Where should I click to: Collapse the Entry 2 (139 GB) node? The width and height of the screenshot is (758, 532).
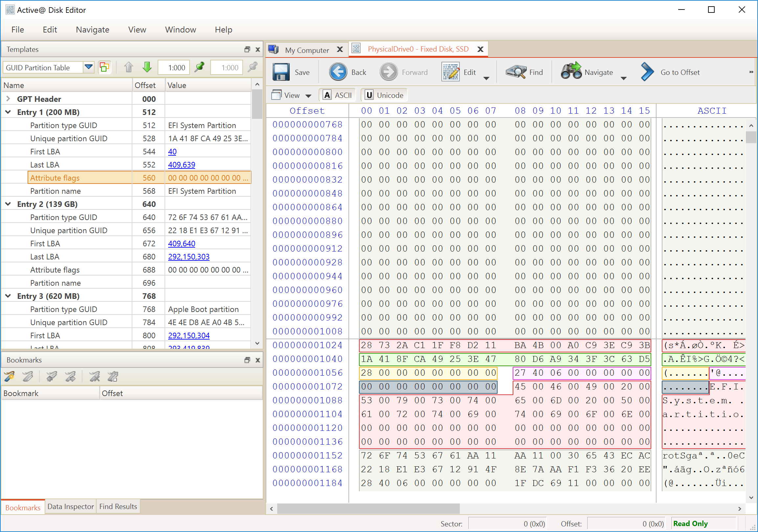pyautogui.click(x=8, y=204)
